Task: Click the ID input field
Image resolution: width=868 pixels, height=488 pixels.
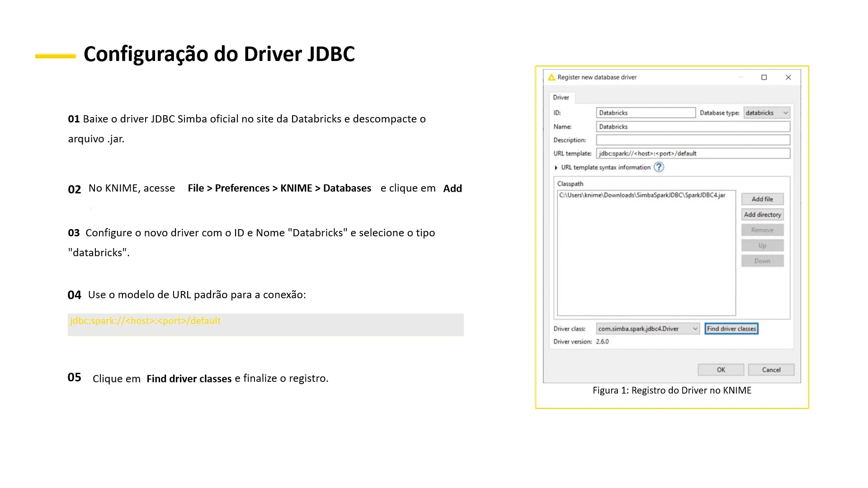Action: [x=646, y=113]
